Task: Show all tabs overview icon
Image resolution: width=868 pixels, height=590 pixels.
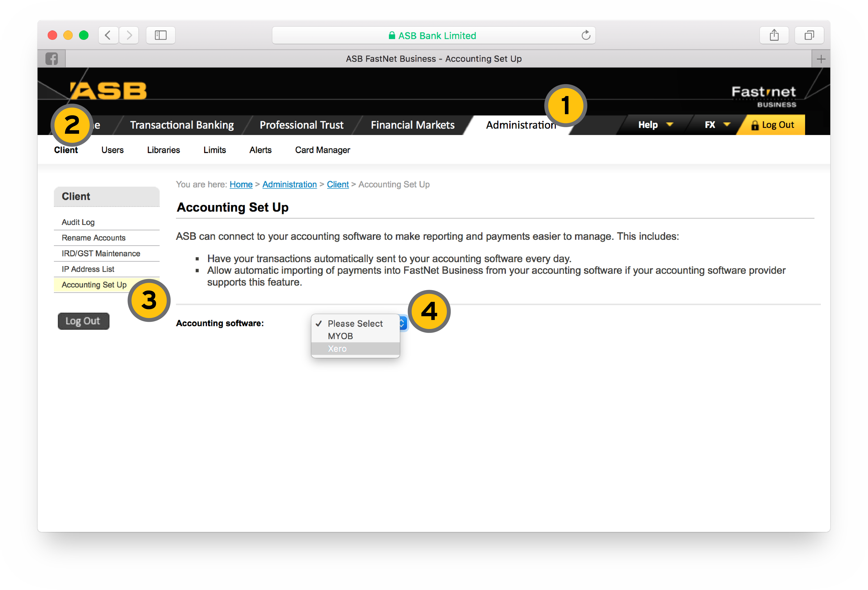Action: [x=809, y=35]
